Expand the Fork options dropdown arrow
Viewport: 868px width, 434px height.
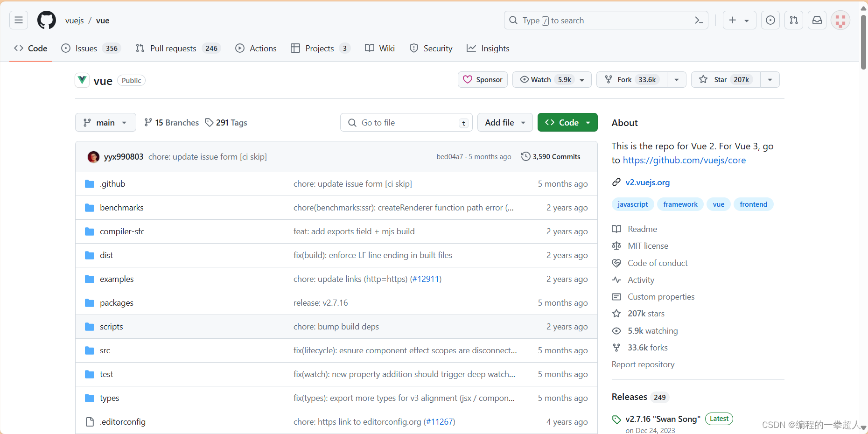click(677, 80)
